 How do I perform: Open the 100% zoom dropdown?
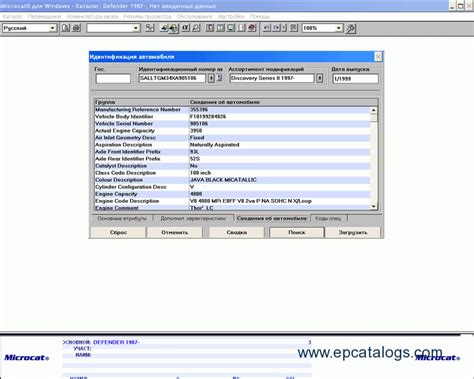pos(338,28)
